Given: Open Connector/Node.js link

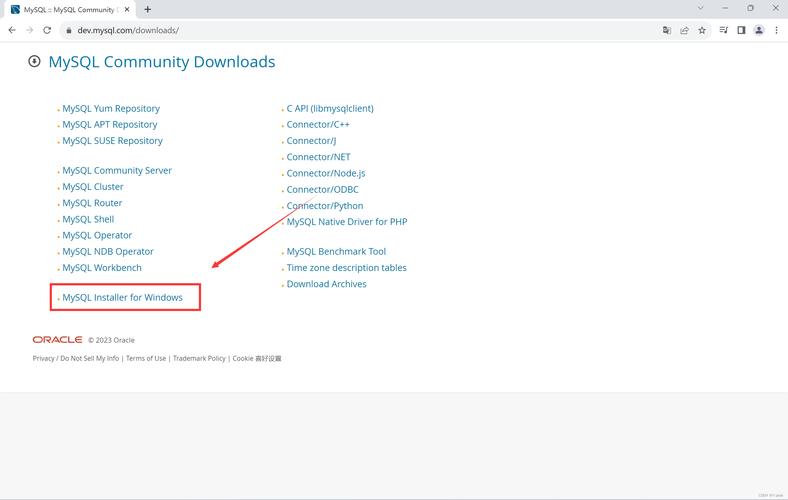Looking at the screenshot, I should 326,173.
